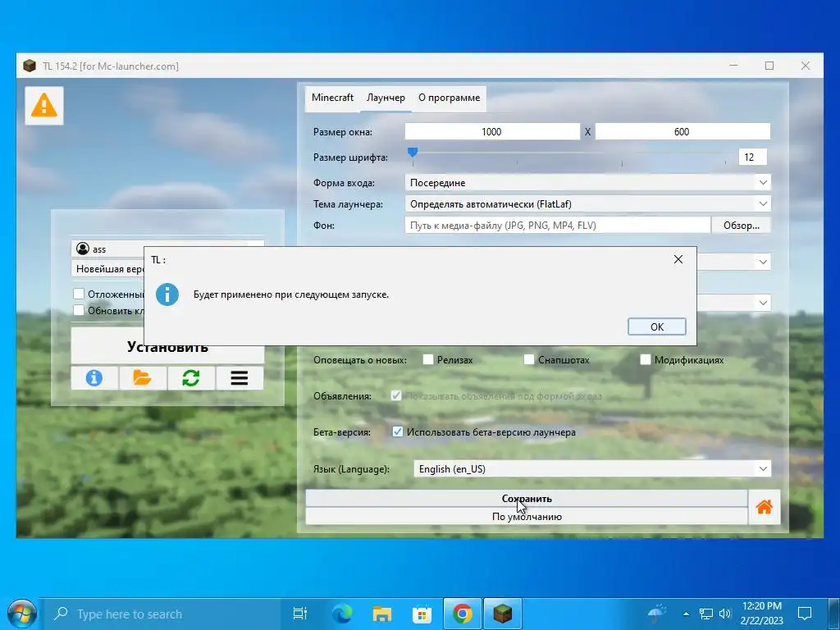The width and height of the screenshot is (840, 630).
Task: Click the green refresh arrows icon
Action: [x=190, y=377]
